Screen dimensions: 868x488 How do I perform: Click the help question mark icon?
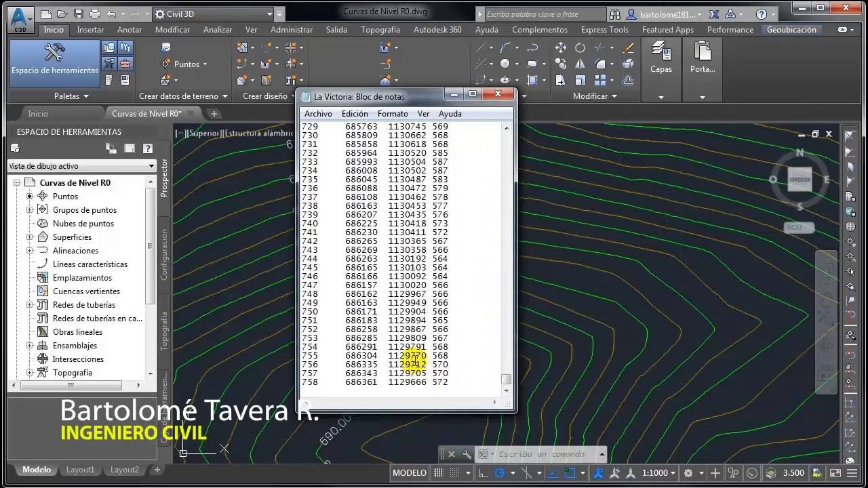pyautogui.click(x=761, y=14)
